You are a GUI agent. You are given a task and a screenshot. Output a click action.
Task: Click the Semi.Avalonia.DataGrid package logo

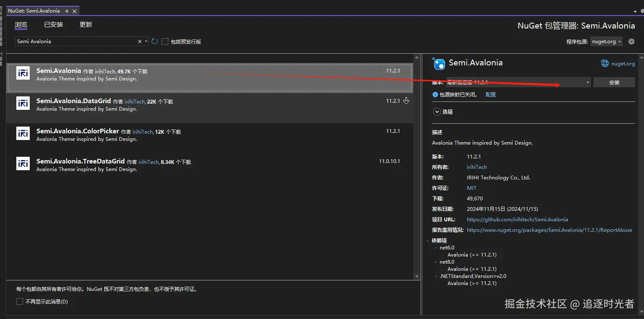click(x=23, y=103)
